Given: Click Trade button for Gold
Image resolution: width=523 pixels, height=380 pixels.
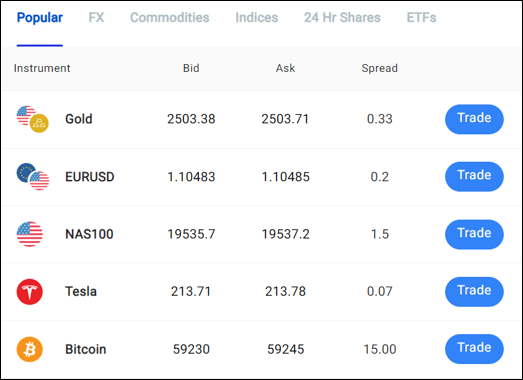Looking at the screenshot, I should (x=474, y=119).
